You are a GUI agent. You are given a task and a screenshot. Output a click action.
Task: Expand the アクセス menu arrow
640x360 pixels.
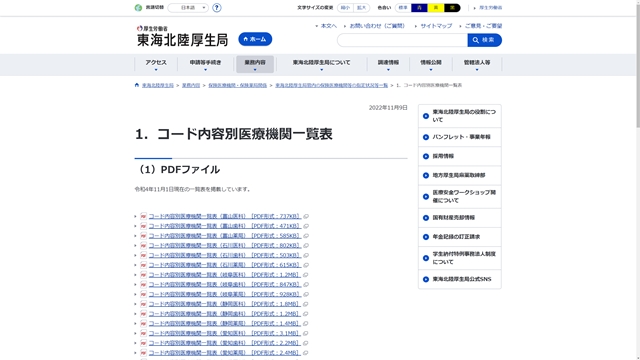click(156, 70)
